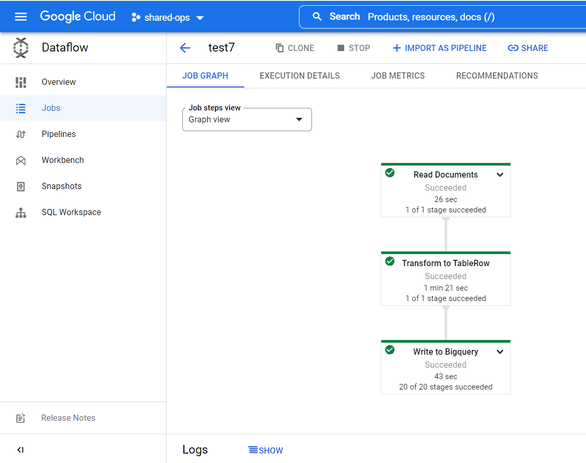
Task: Go to Pipelines
Action: point(59,134)
